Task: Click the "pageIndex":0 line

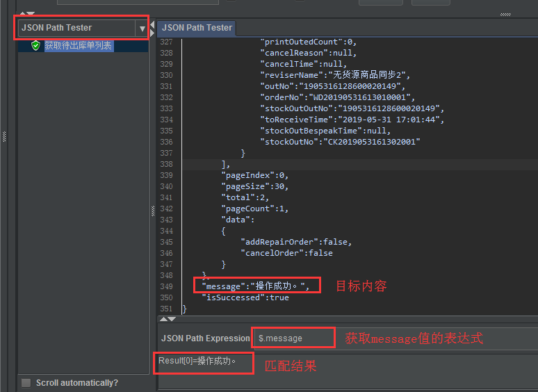Action: click(x=254, y=175)
